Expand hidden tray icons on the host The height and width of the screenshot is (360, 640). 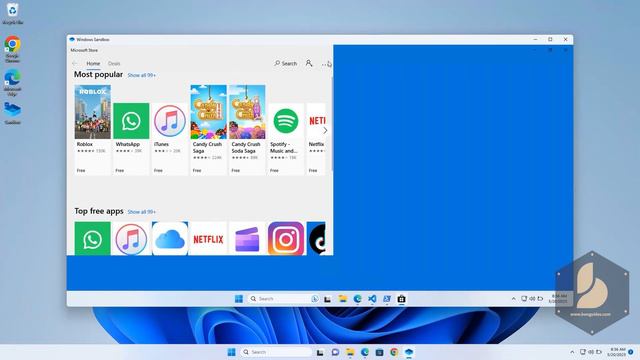coord(572,352)
